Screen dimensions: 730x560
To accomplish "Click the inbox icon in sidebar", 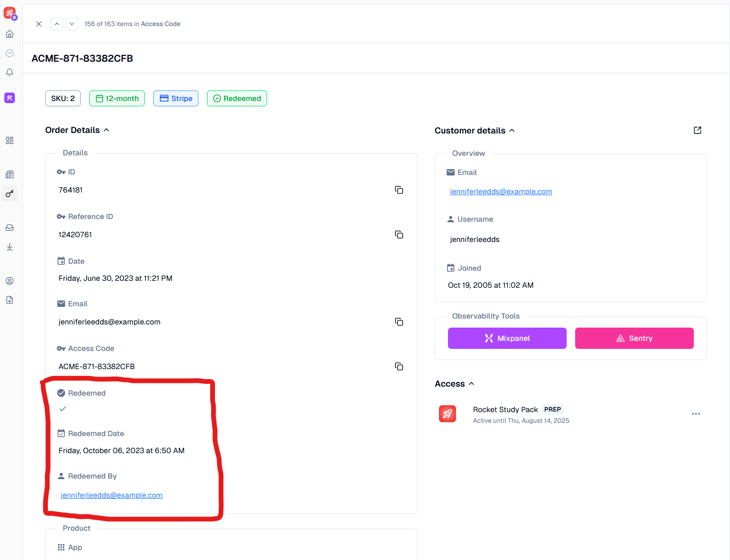I will tap(10, 228).
